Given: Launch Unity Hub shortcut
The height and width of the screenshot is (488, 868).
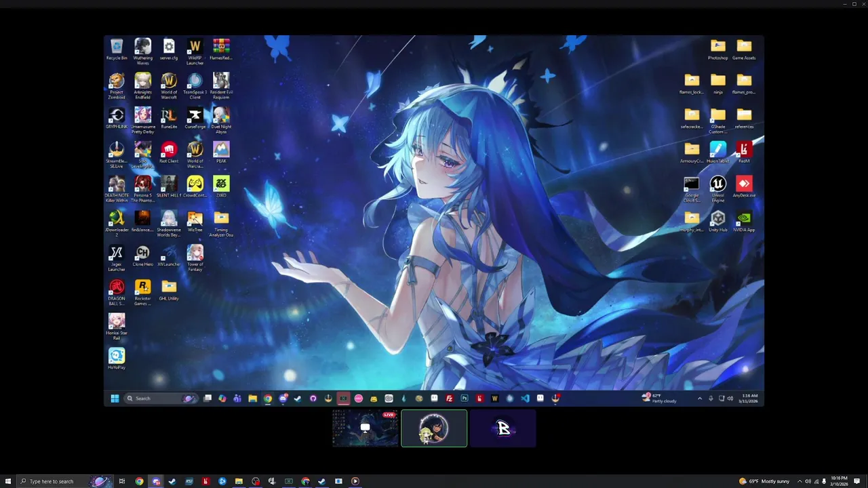Looking at the screenshot, I should point(718,222).
